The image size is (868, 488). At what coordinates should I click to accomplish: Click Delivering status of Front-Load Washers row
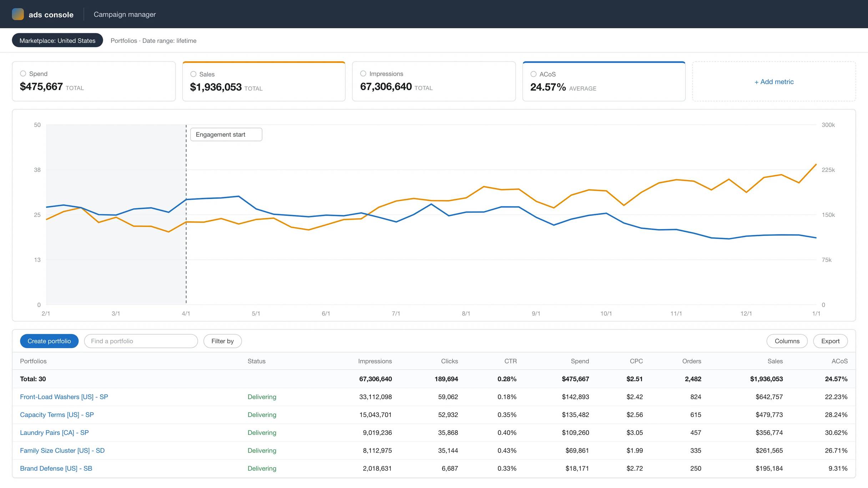[x=262, y=397]
